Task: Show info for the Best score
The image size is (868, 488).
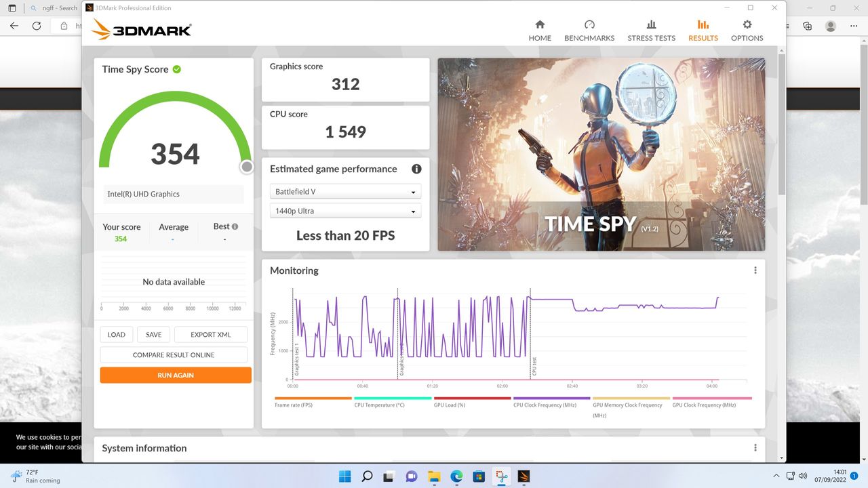Action: click(x=235, y=226)
